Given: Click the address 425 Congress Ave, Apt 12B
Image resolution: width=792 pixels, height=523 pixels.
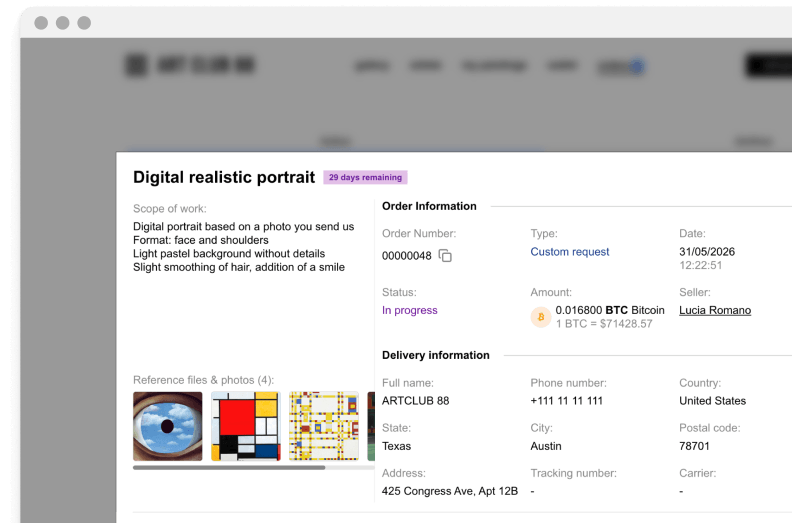Looking at the screenshot, I should [x=450, y=491].
